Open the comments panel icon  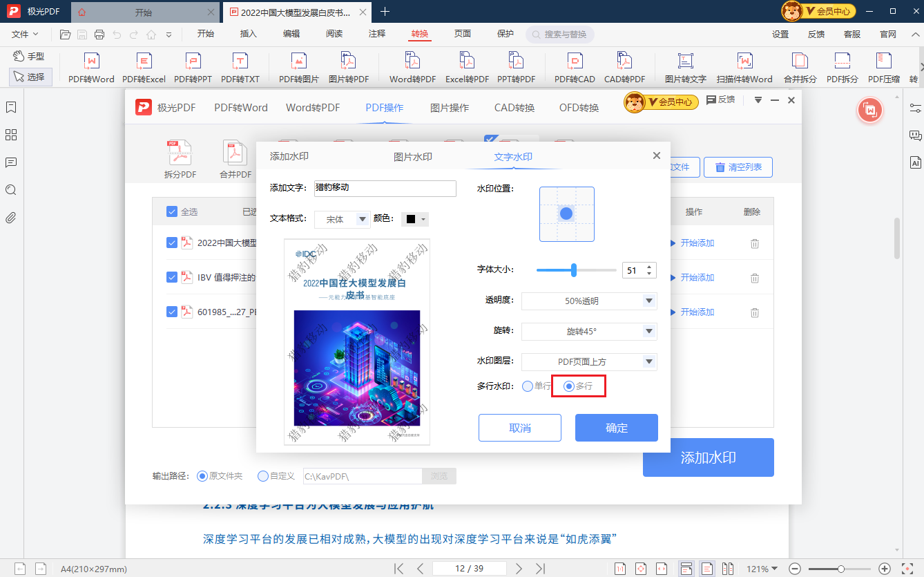[x=10, y=162]
